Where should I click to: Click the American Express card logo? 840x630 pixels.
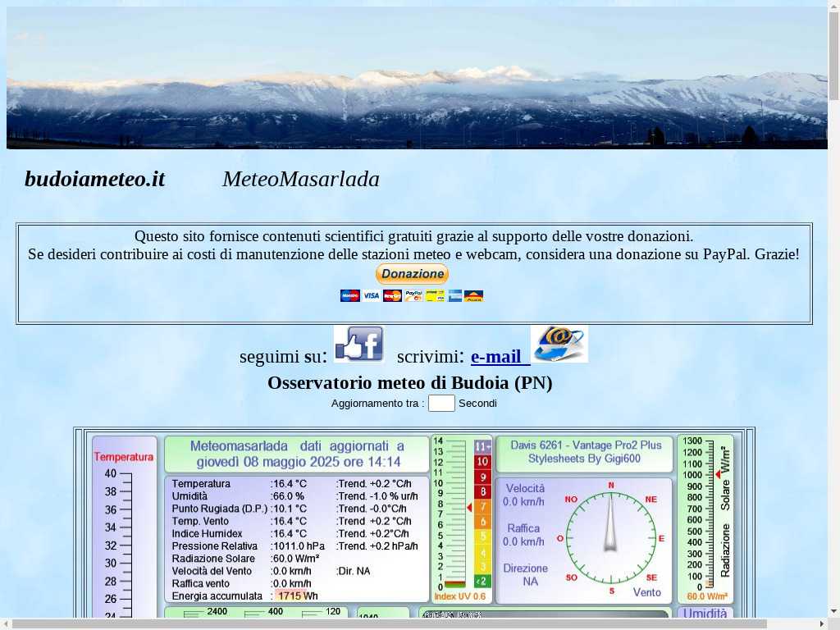coord(454,295)
